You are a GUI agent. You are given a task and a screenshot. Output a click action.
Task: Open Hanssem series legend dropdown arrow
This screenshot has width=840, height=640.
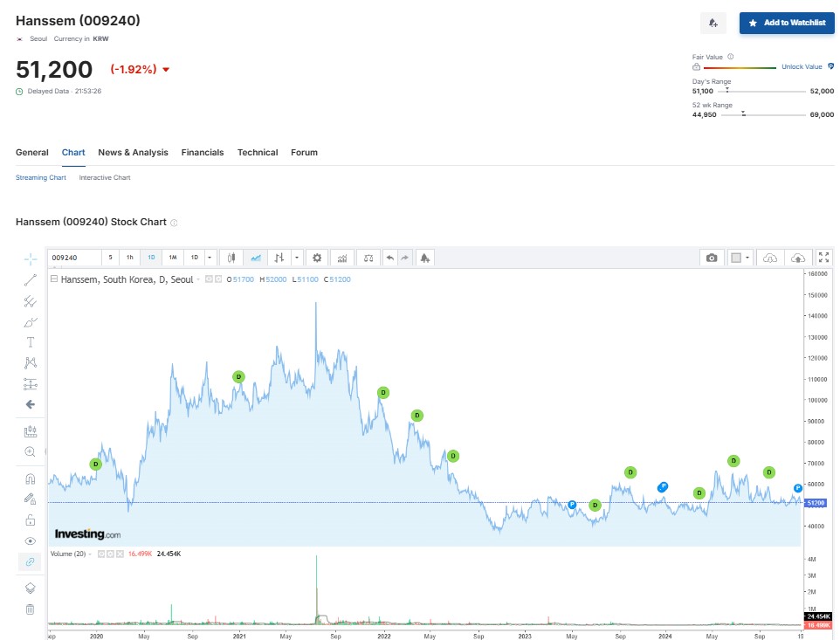[198, 279]
